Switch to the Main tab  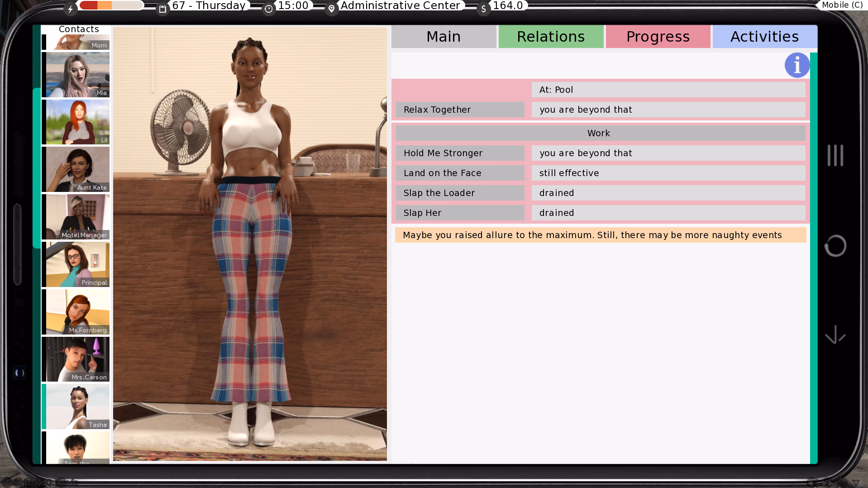click(444, 37)
